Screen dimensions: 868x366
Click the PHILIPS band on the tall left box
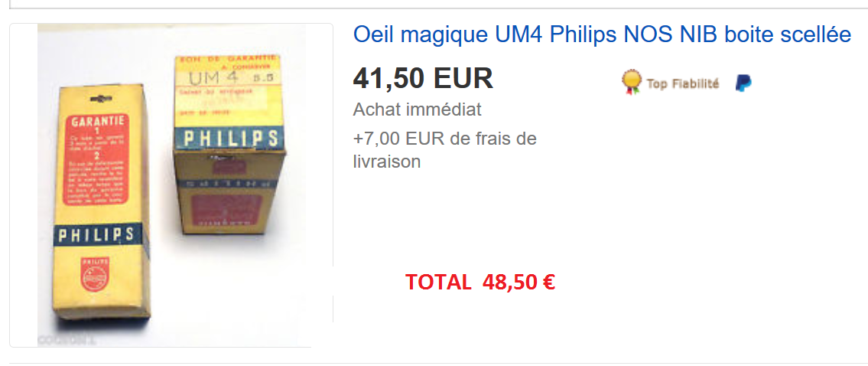click(x=97, y=235)
